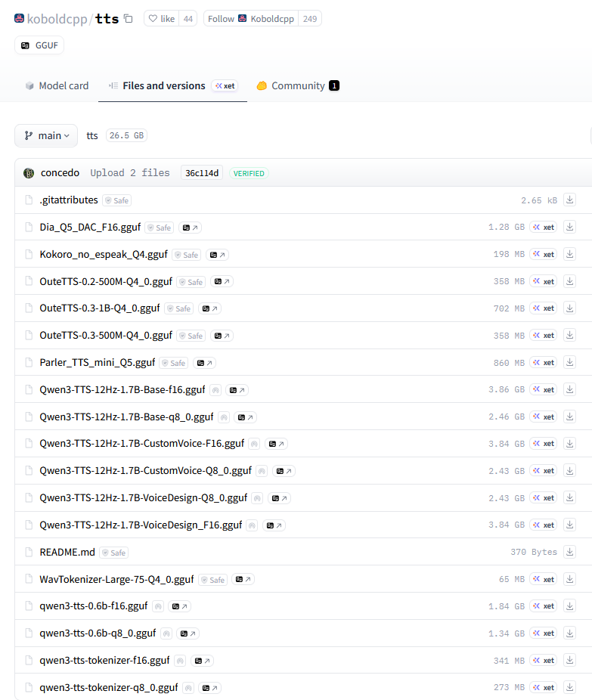Image resolution: width=592 pixels, height=700 pixels.
Task: Open file qwen3-tts-tokenizer-q8_0.gguf
Action: (108, 687)
